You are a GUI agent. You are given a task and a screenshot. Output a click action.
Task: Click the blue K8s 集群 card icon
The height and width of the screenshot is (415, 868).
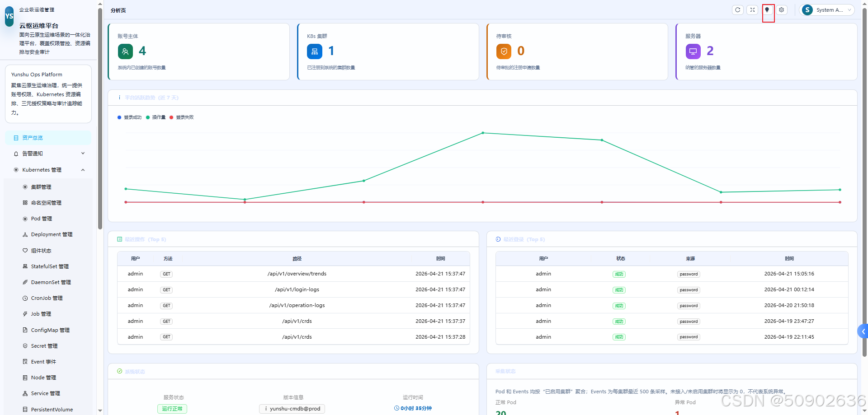(315, 51)
